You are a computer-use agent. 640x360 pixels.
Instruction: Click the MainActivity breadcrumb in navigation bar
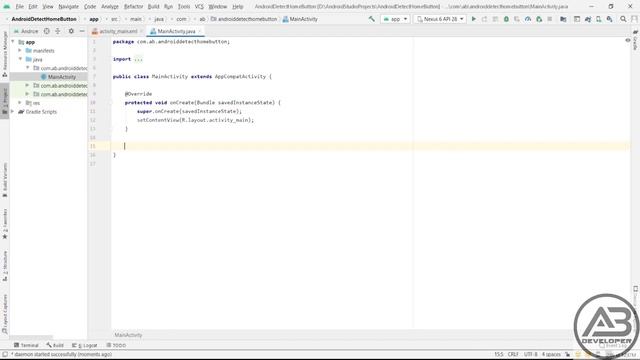point(300,19)
